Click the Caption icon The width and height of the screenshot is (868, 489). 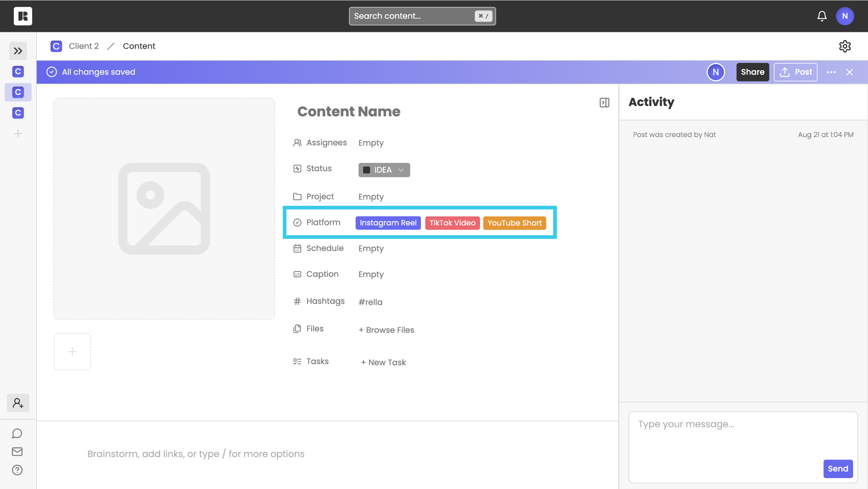[x=297, y=274]
